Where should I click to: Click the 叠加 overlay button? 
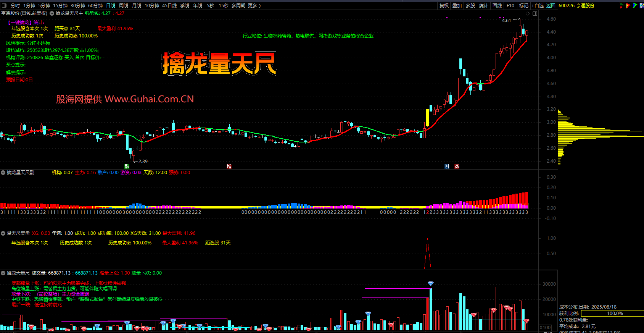[x=457, y=6]
